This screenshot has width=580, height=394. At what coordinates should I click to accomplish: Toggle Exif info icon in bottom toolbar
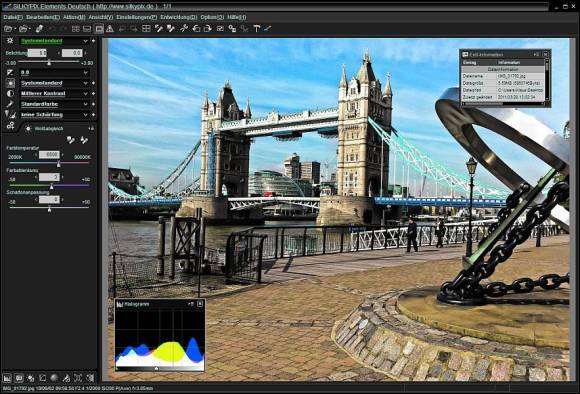click(x=19, y=378)
